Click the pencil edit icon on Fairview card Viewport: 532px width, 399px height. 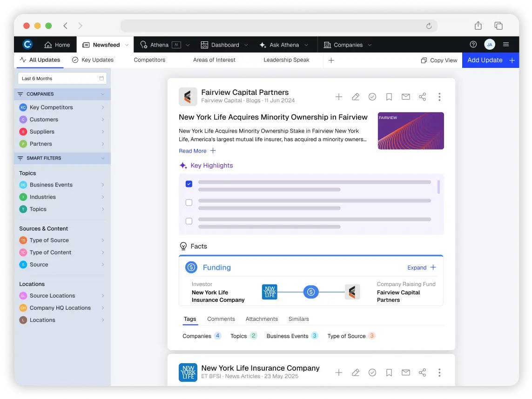[356, 97]
